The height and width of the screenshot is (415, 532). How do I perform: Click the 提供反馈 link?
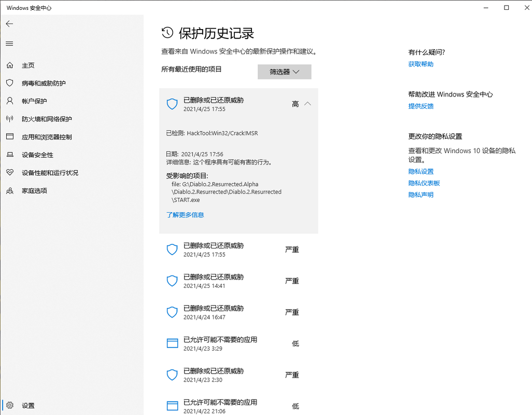click(421, 106)
